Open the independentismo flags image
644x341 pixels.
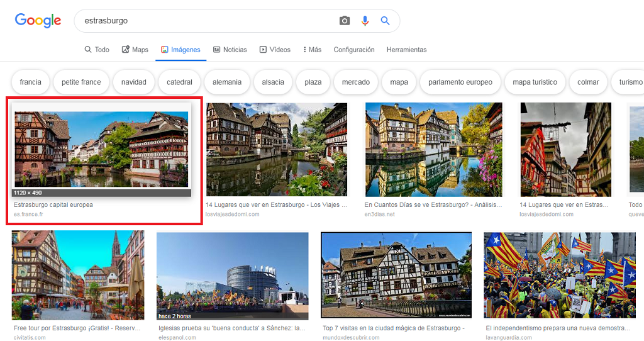click(x=559, y=276)
